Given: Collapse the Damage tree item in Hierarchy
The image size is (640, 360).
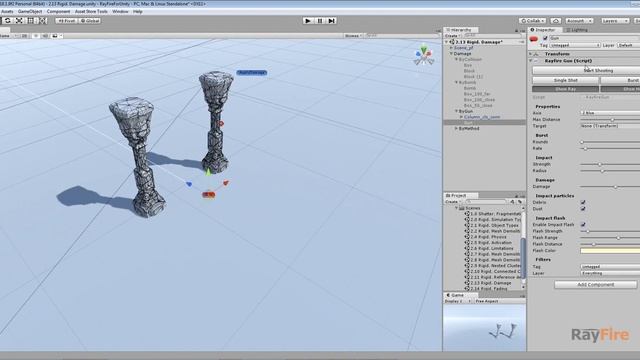Looking at the screenshot, I should tap(451, 53).
